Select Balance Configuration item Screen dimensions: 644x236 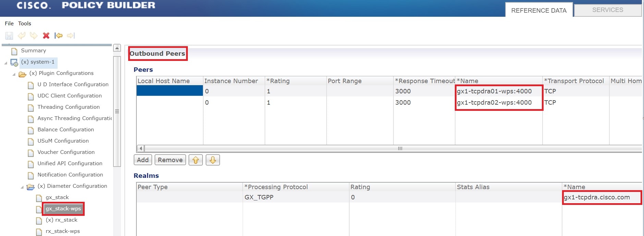pos(66,130)
